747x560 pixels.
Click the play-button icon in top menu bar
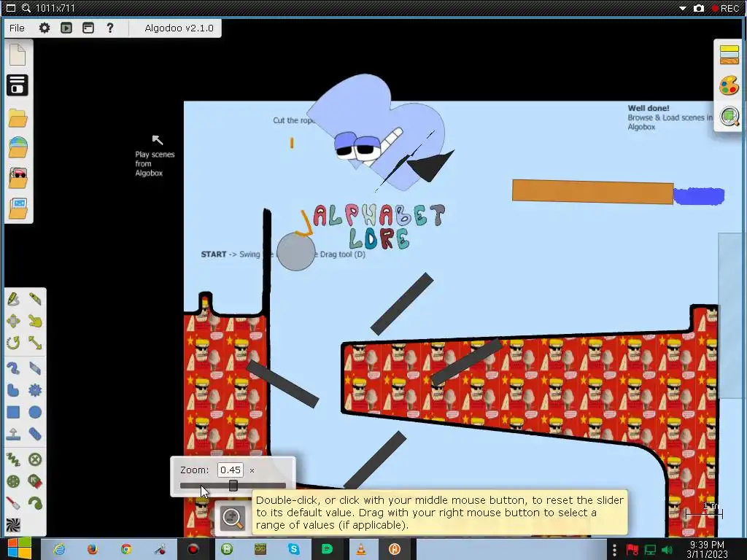[66, 28]
